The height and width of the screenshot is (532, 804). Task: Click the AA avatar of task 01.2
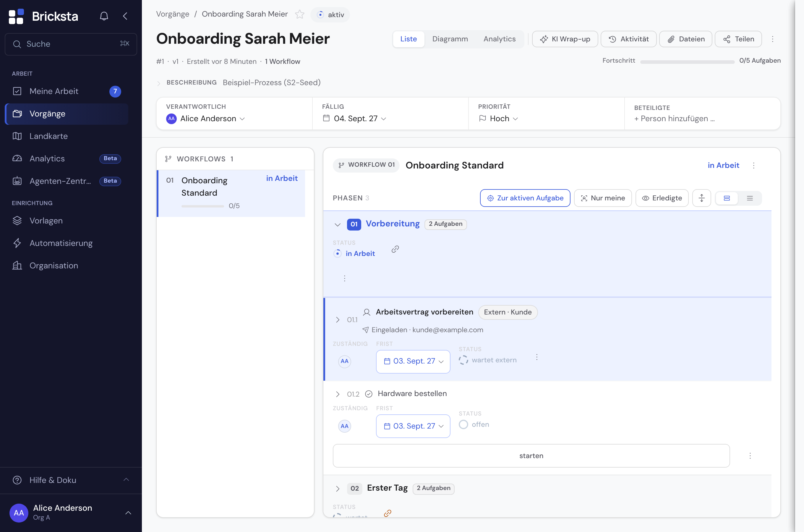pos(344,426)
